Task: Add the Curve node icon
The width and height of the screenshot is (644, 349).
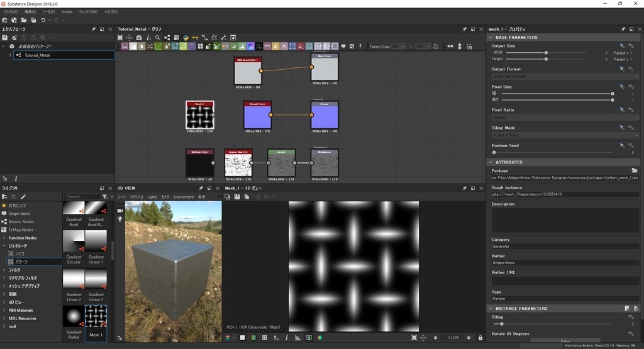Action: 158,47
